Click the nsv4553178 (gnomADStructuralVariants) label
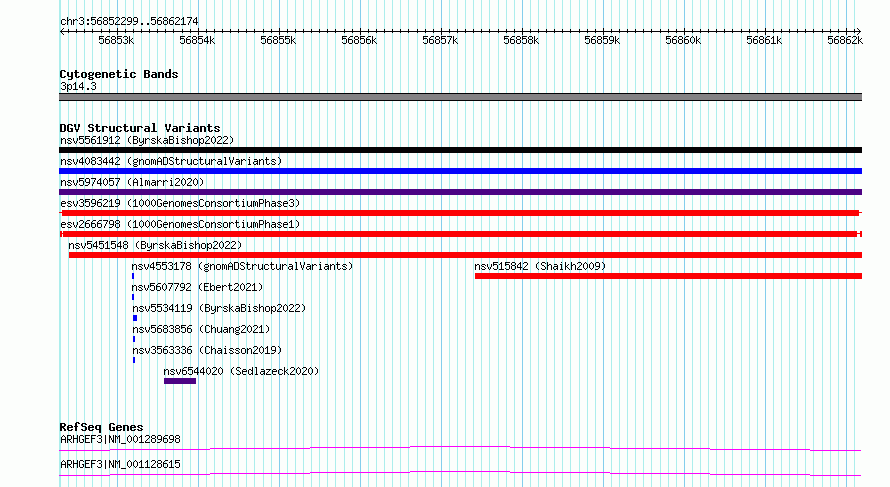The height and width of the screenshot is (487, 890). 242,266
